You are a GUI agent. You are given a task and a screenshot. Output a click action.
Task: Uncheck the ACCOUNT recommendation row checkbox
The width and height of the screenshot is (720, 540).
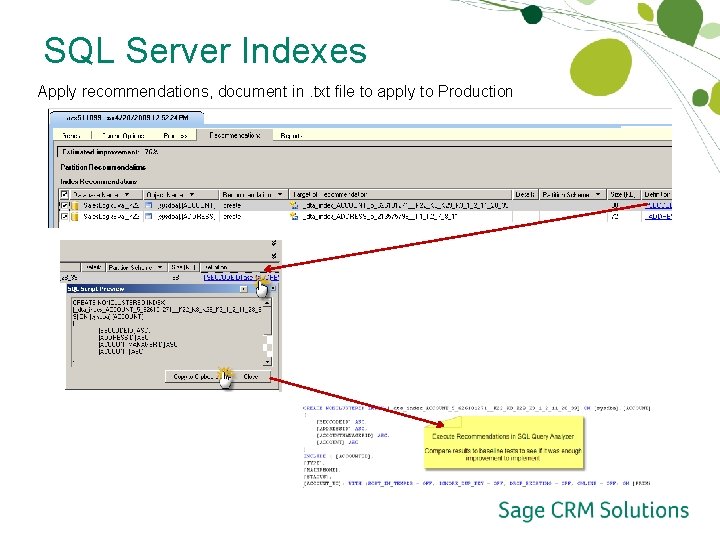tap(64, 205)
